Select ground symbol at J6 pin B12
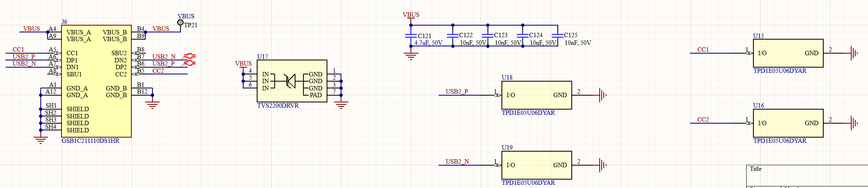This screenshot has height=188, width=868. pyautogui.click(x=153, y=105)
